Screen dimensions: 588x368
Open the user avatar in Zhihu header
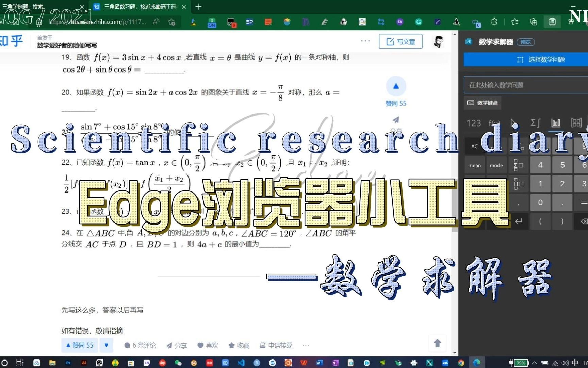click(x=438, y=42)
